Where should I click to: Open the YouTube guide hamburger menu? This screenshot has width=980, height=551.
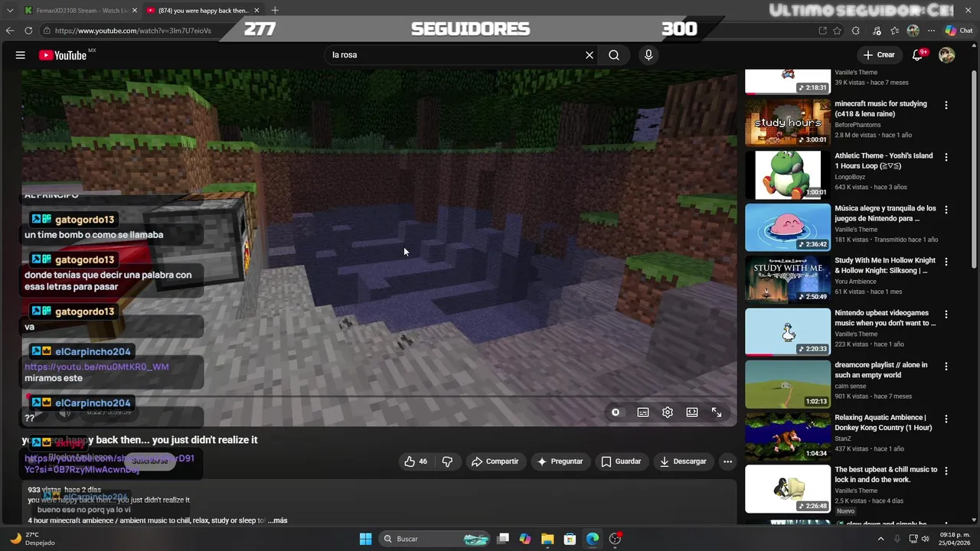point(21,55)
